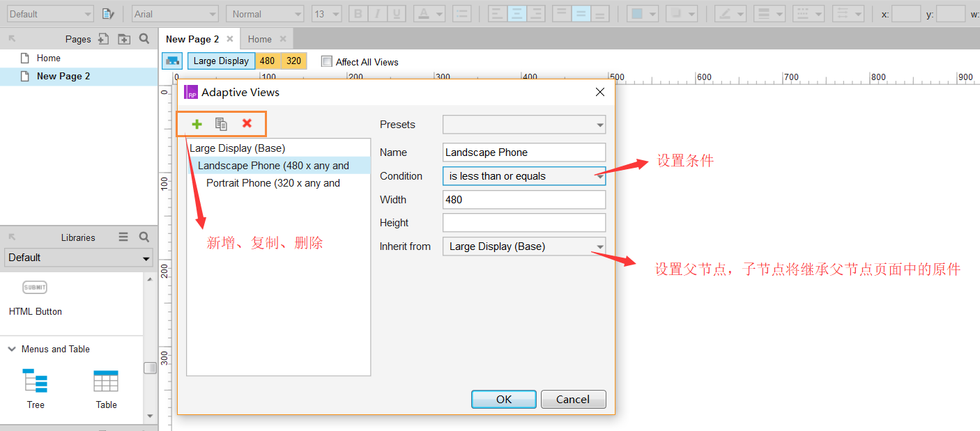The image size is (980, 431).
Task: Open the fill color picker
Action: [642, 14]
